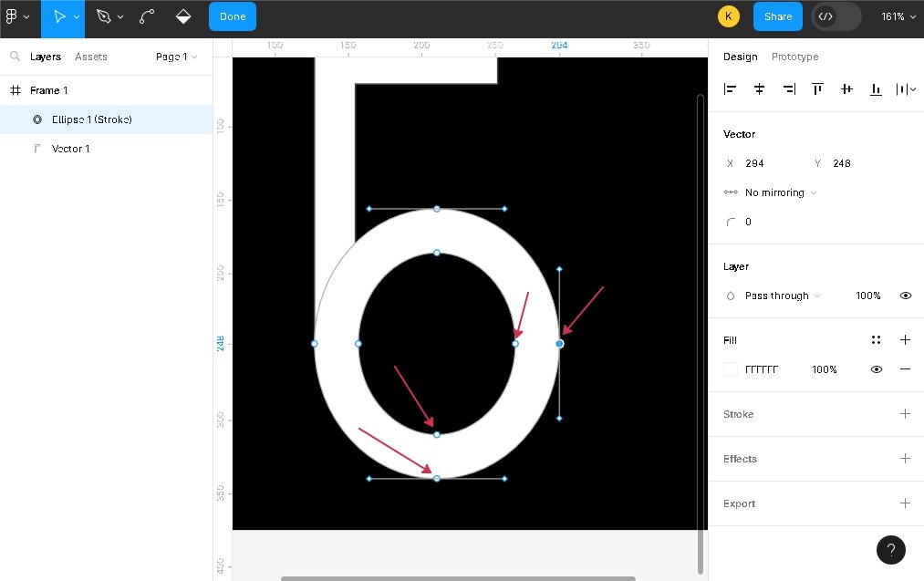The height and width of the screenshot is (581, 924).
Task: Select the Paint Bucket tool
Action: pyautogui.click(x=183, y=16)
